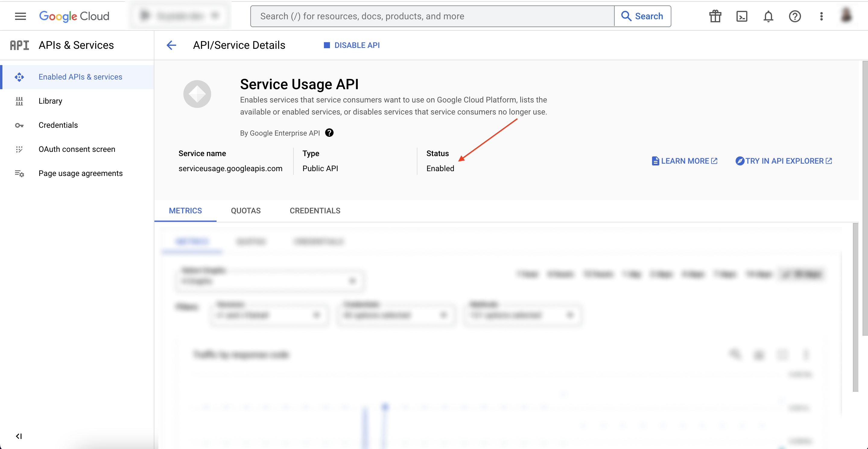The height and width of the screenshot is (449, 868).
Task: Switch to the METRICS tab
Action: point(185,211)
